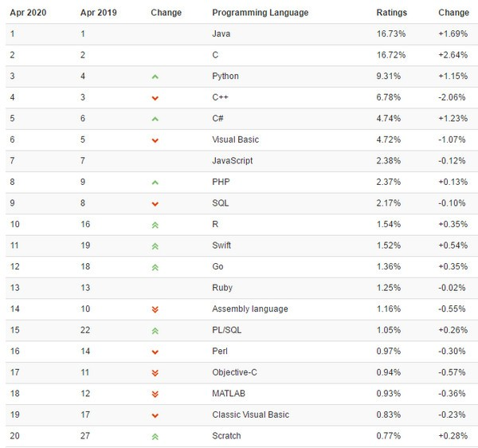Click the Classic Visual Basic entry
The height and width of the screenshot is (448, 478).
coord(251,415)
